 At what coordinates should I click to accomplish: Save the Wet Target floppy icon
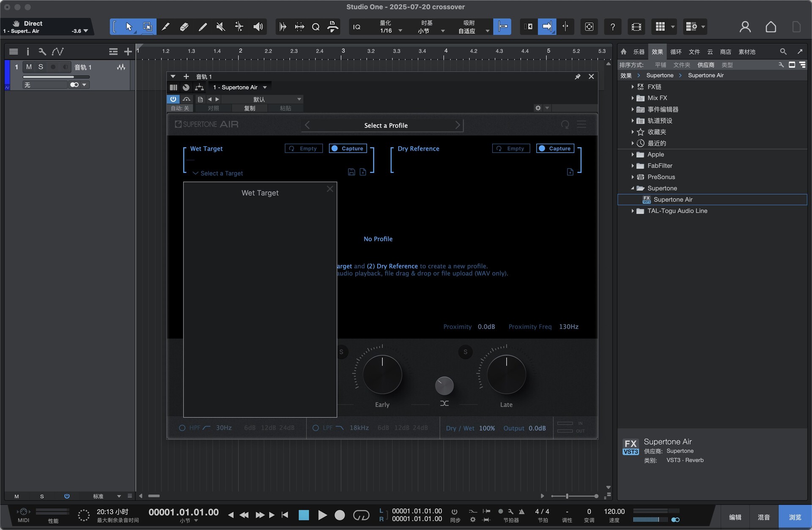point(351,172)
